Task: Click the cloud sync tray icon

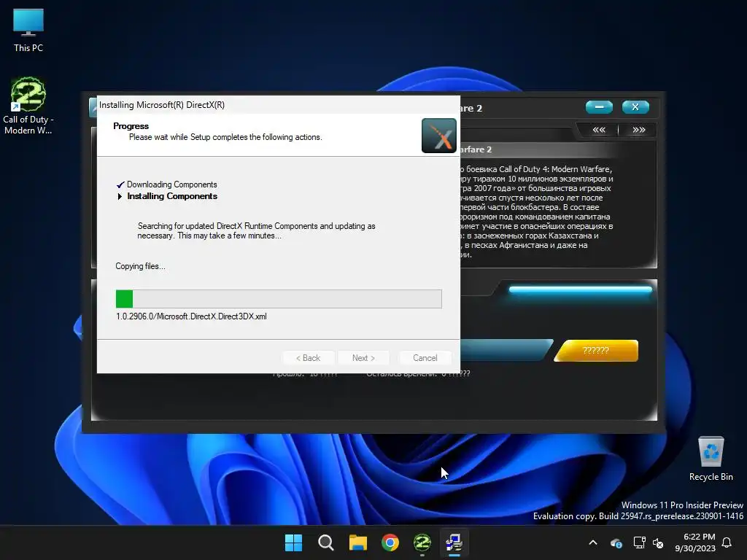Action: 616,542
